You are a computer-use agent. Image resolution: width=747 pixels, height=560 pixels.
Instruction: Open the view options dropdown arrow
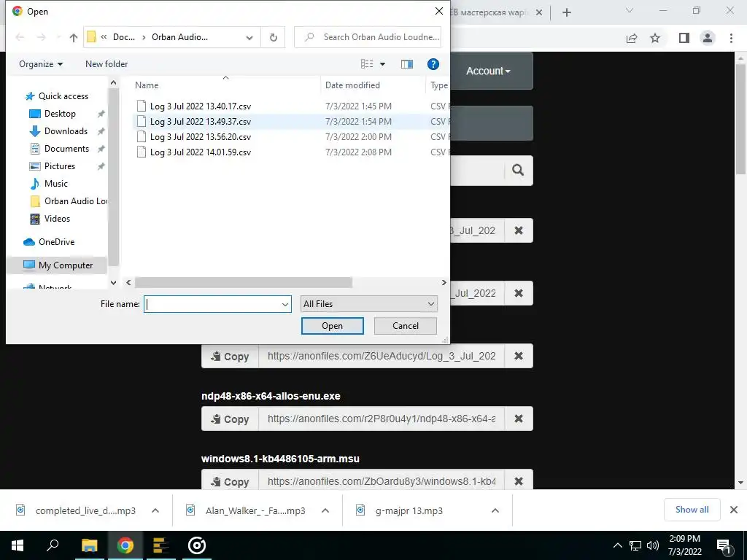(382, 64)
